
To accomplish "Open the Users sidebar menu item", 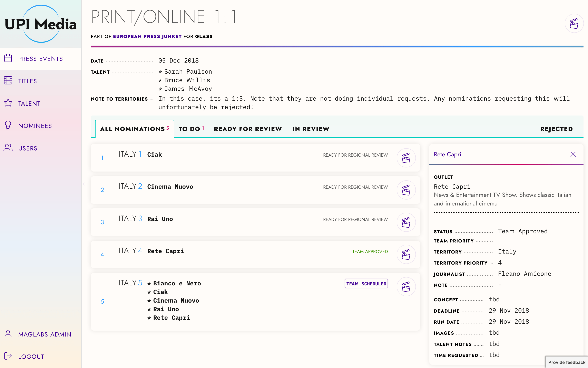I will (41, 148).
